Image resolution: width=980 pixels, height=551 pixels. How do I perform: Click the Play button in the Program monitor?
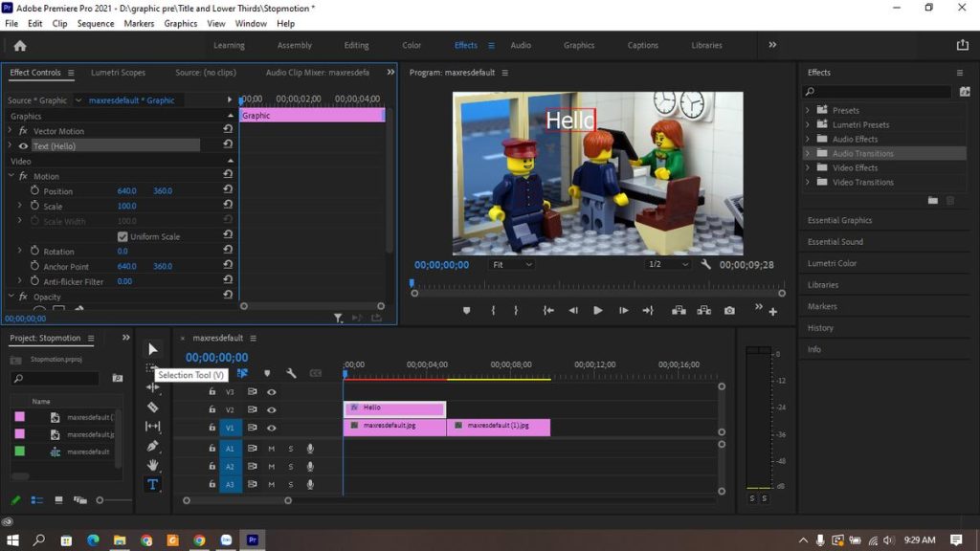pyautogui.click(x=598, y=310)
